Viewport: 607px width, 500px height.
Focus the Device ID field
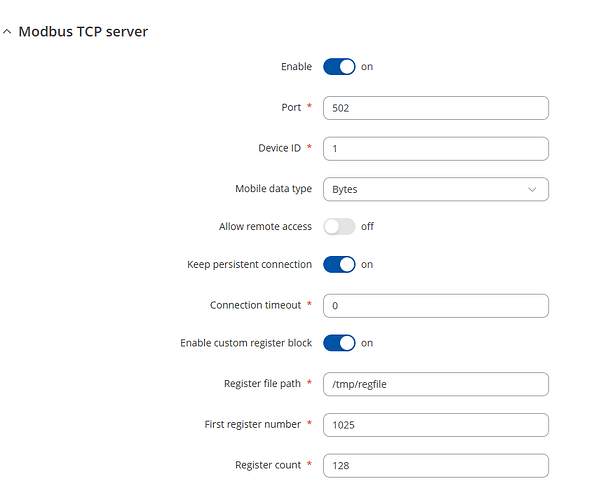pyautogui.click(x=435, y=148)
